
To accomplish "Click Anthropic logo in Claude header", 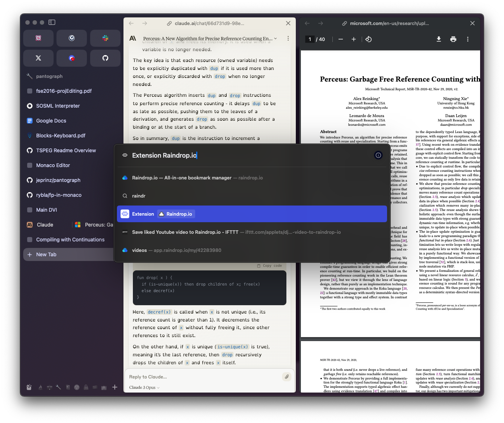I will click(x=133, y=38).
